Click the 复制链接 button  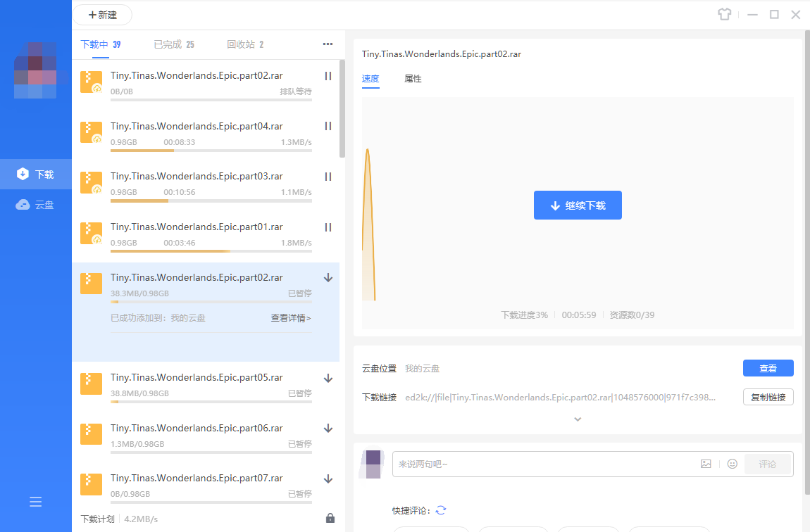point(768,397)
